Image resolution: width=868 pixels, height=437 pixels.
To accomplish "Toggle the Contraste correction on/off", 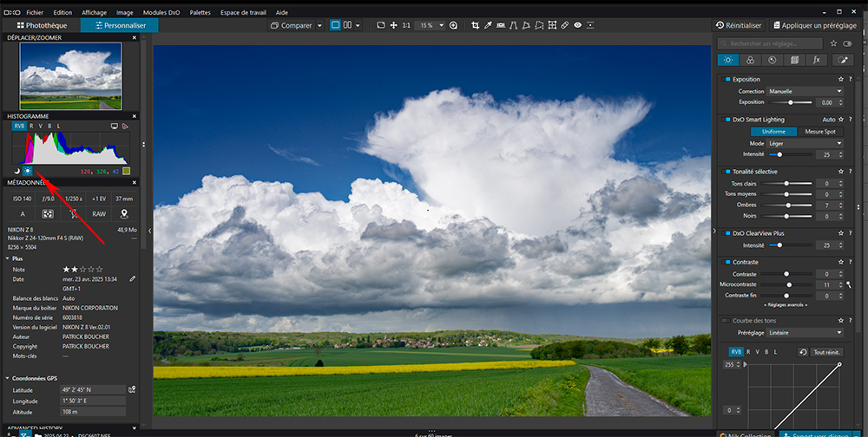I will [x=728, y=262].
